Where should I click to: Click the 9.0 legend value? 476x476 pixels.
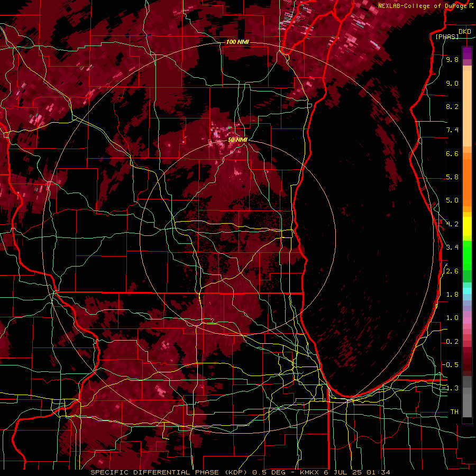click(452, 83)
